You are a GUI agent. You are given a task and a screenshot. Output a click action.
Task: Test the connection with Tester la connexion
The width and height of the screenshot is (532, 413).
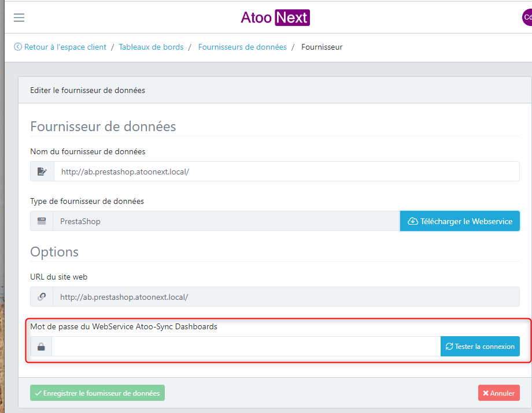pyautogui.click(x=480, y=346)
